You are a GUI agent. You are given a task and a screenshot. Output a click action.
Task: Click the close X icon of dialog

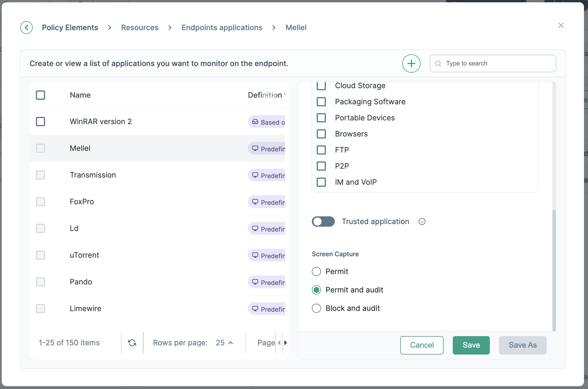point(561,25)
